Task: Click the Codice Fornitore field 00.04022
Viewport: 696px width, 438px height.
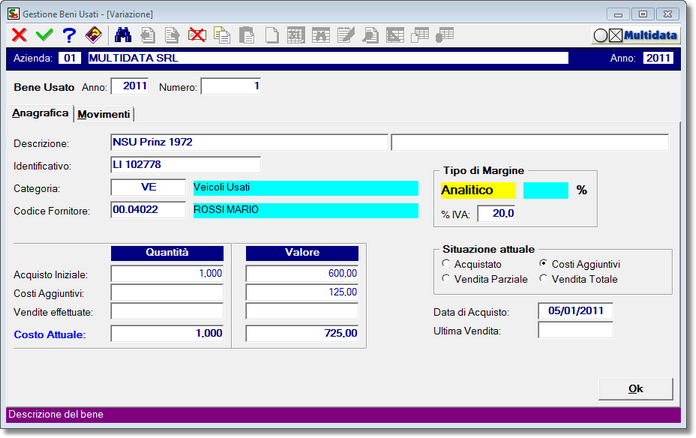Action: coord(148,209)
